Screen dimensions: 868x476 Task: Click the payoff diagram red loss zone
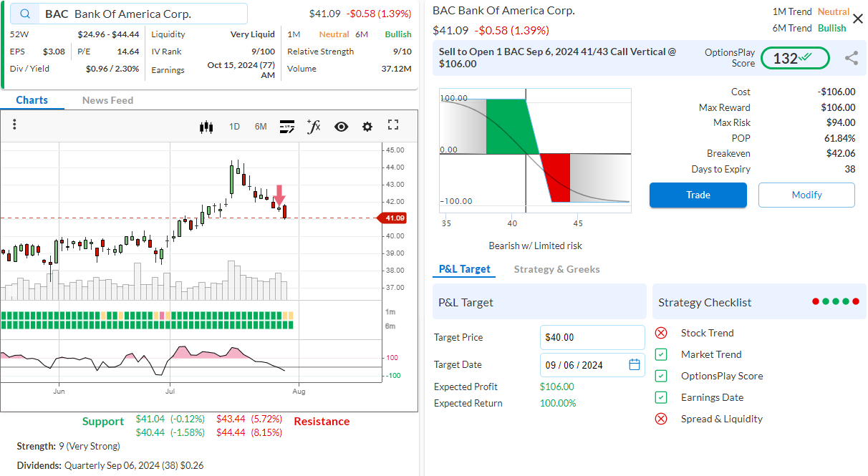[557, 178]
